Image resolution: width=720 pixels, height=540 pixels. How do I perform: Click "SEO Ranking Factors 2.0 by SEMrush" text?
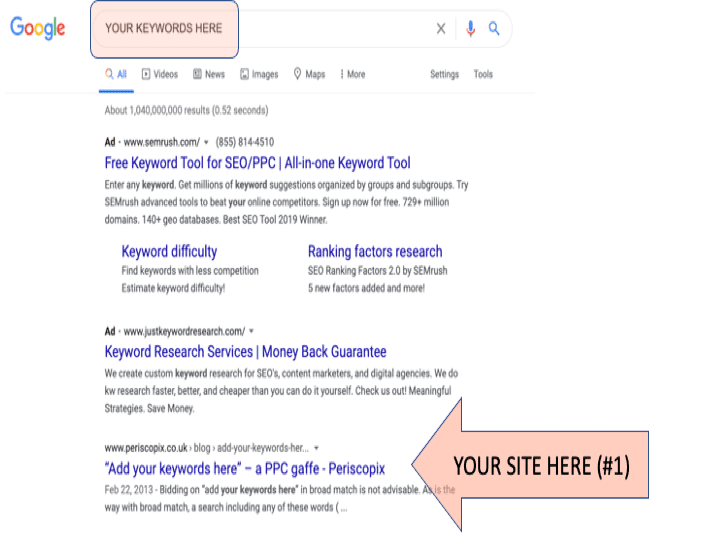coord(377,271)
